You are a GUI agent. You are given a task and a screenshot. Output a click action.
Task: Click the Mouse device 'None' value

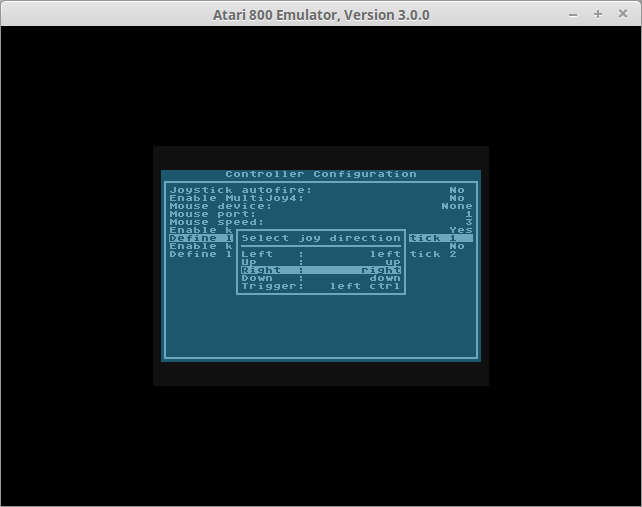457,206
